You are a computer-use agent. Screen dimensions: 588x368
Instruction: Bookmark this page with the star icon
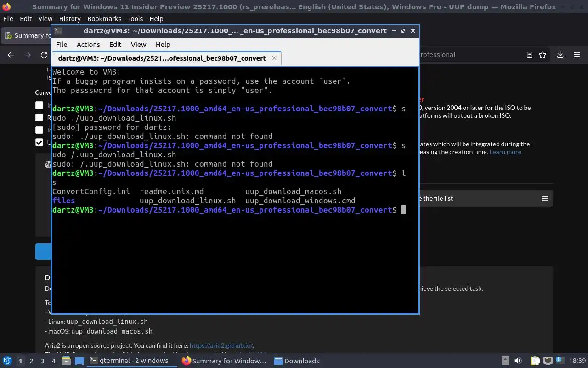(x=543, y=55)
